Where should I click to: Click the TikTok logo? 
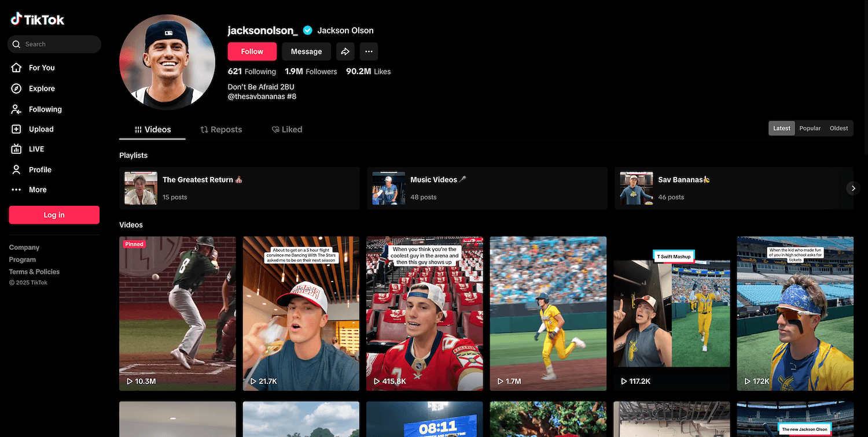coord(38,20)
